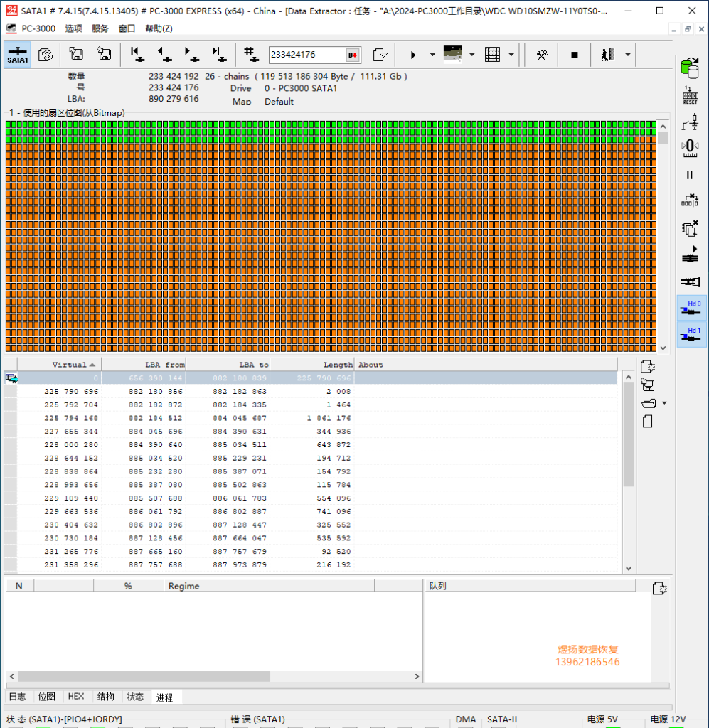Jump to first sector navigation icon

(137, 54)
